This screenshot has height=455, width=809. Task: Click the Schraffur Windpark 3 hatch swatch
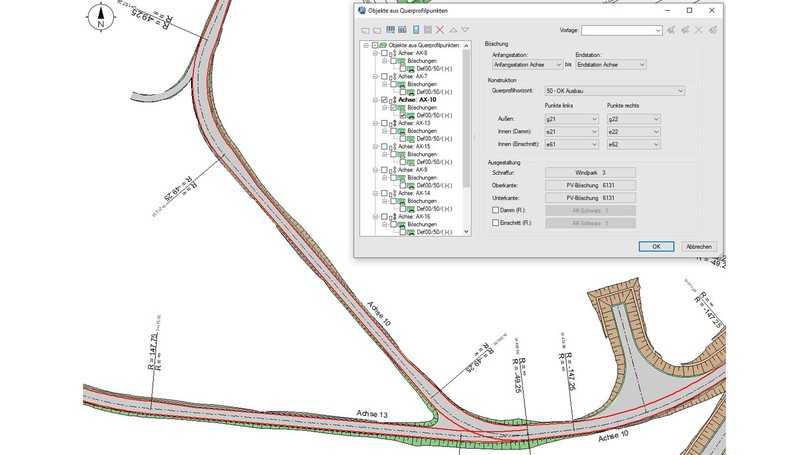pos(590,173)
